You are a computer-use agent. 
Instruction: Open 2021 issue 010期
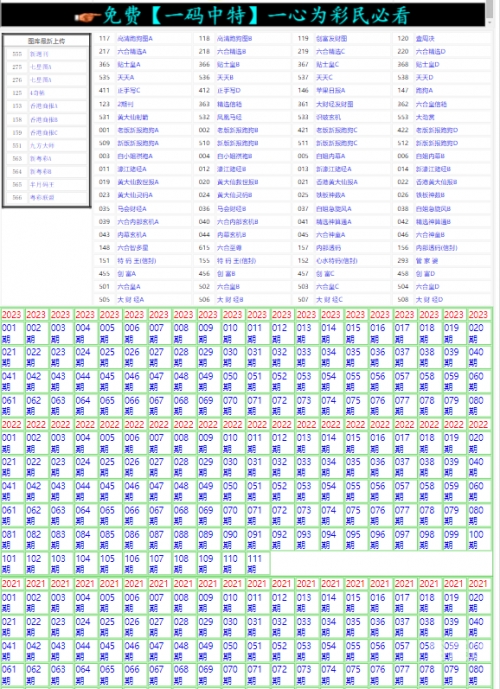tap(230, 603)
